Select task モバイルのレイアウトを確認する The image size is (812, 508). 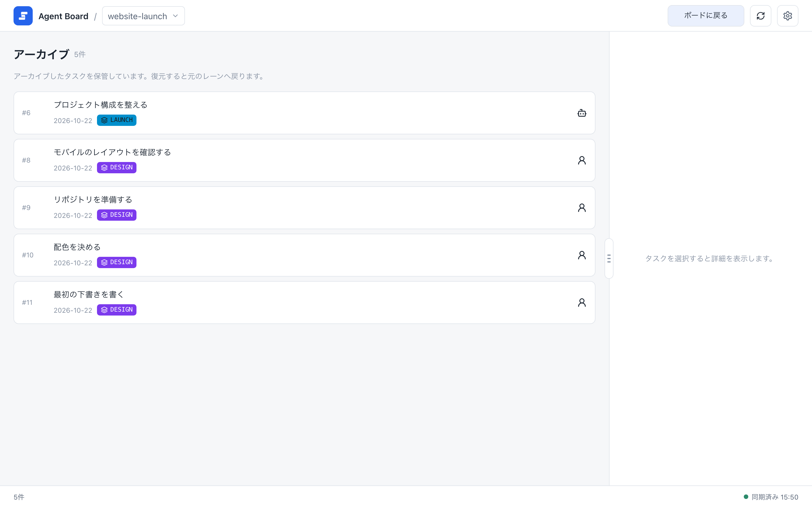click(304, 160)
